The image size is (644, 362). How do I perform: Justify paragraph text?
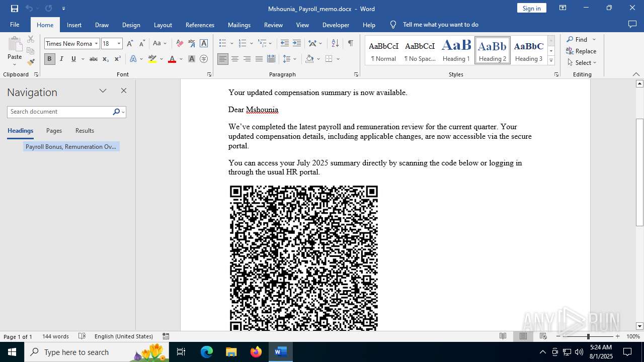coord(259,59)
